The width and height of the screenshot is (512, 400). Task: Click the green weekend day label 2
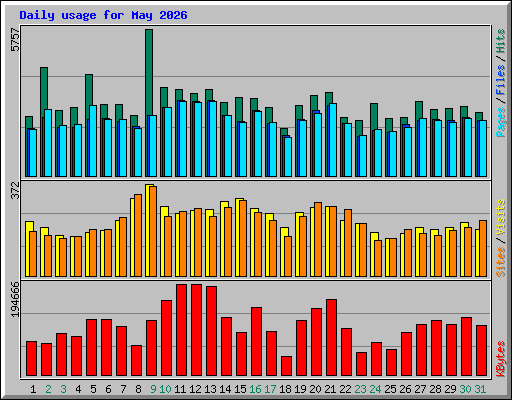[48, 389]
